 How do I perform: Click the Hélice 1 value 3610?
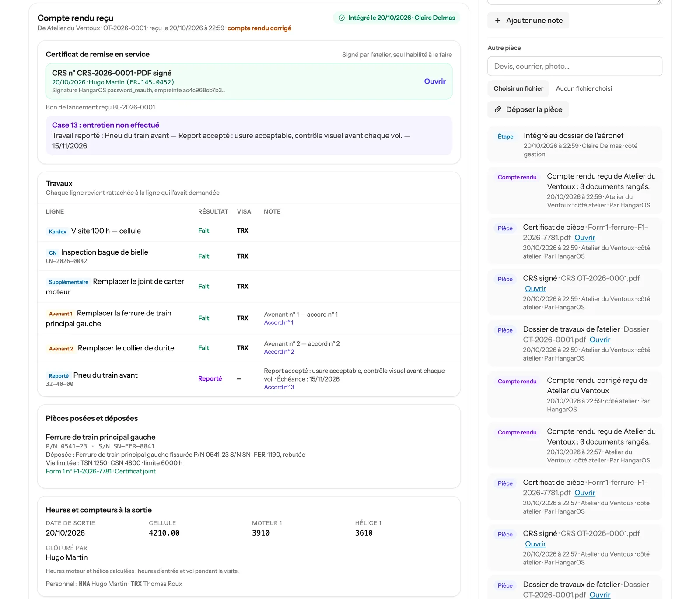coord(364,533)
